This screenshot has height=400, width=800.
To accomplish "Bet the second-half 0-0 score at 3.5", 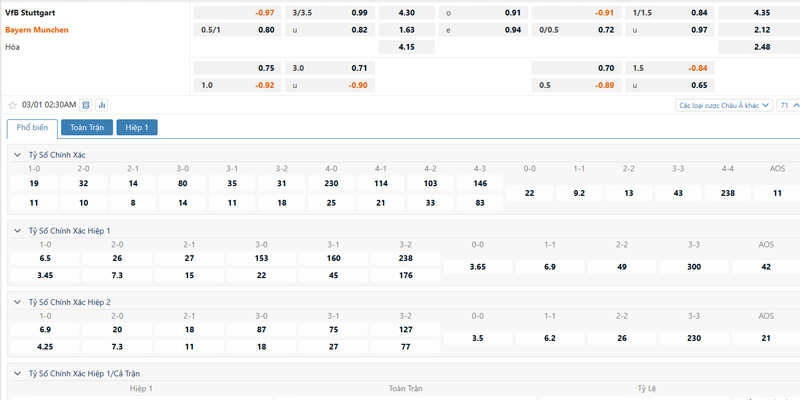I will point(478,338).
